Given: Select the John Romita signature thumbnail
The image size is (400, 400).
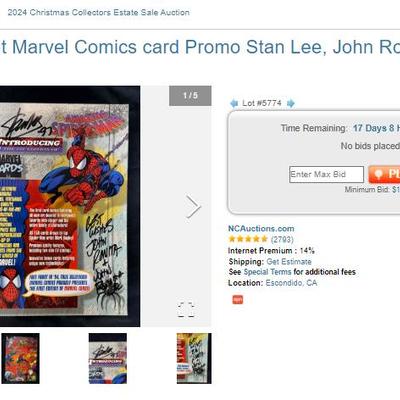Looking at the screenshot, I should [x=194, y=358].
